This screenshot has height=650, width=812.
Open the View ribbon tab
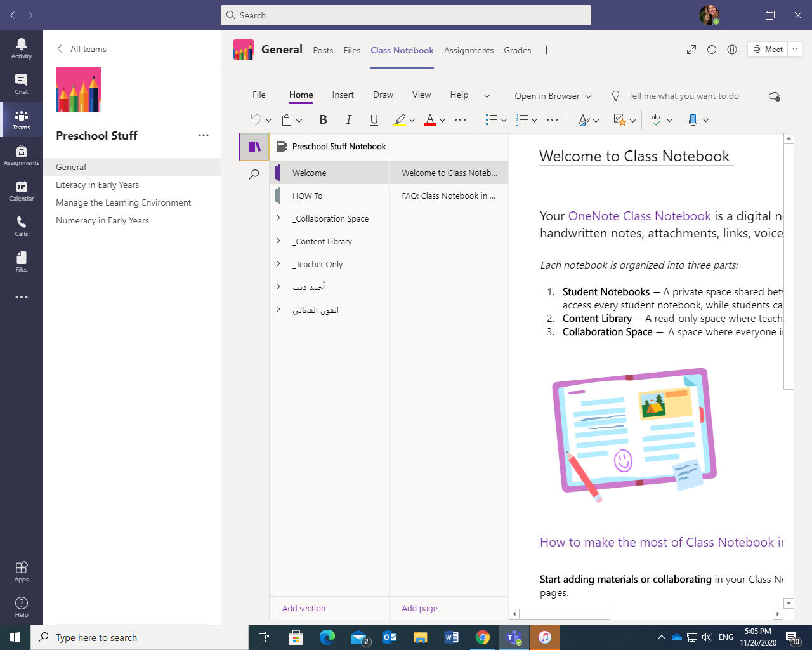(x=422, y=95)
